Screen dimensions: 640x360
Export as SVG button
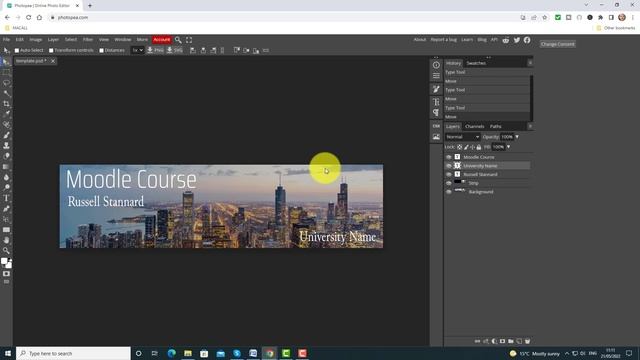pyautogui.click(x=174, y=50)
